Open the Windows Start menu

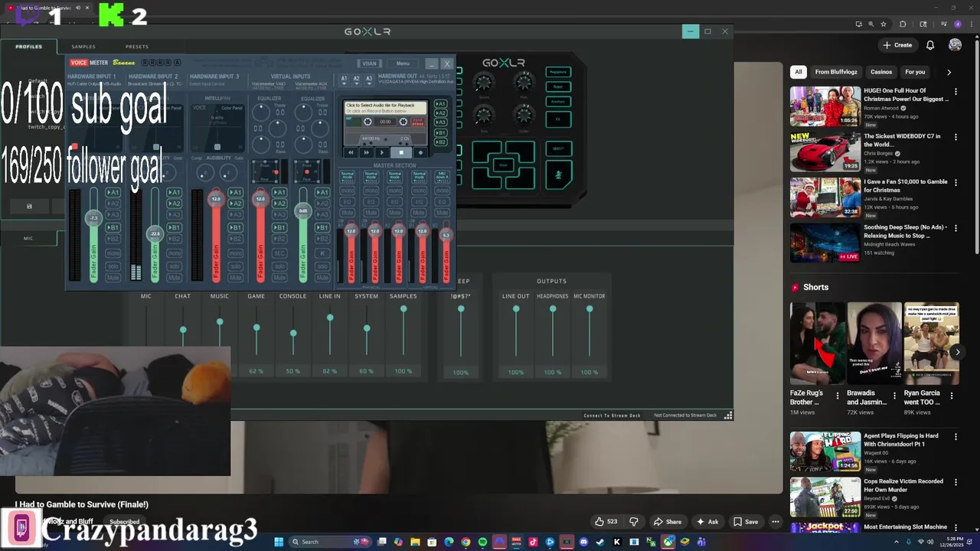(279, 542)
